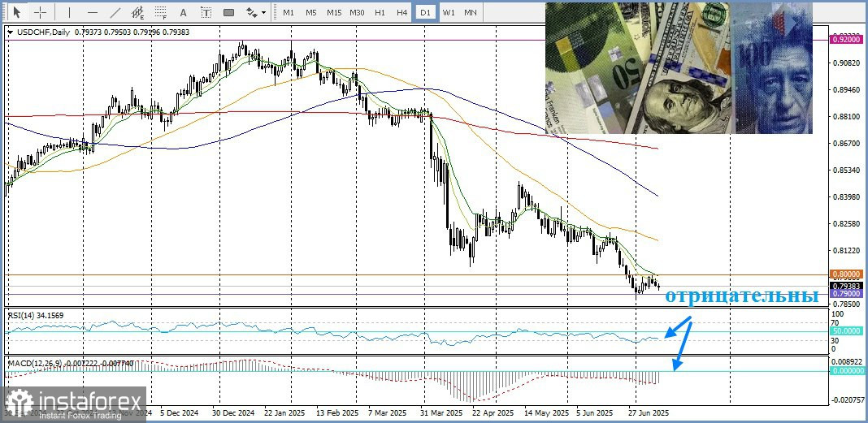Click the 27 Jun 2025 date label
This screenshot has height=423, width=868.
(x=649, y=413)
